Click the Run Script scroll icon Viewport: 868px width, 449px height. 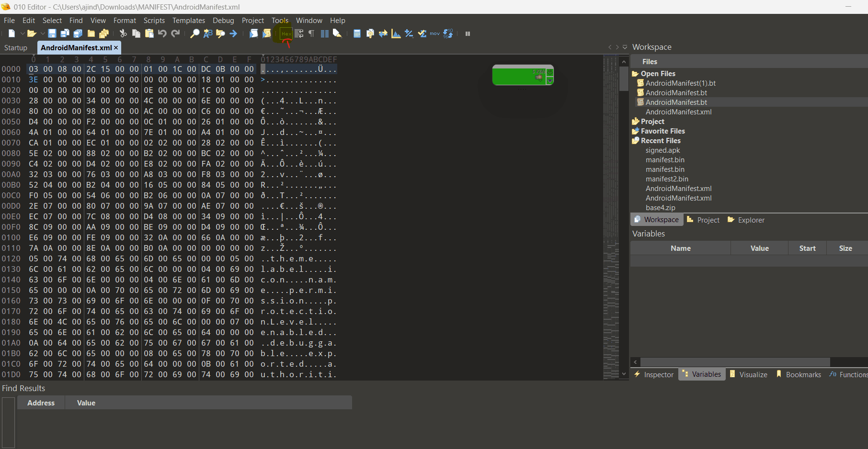(254, 34)
